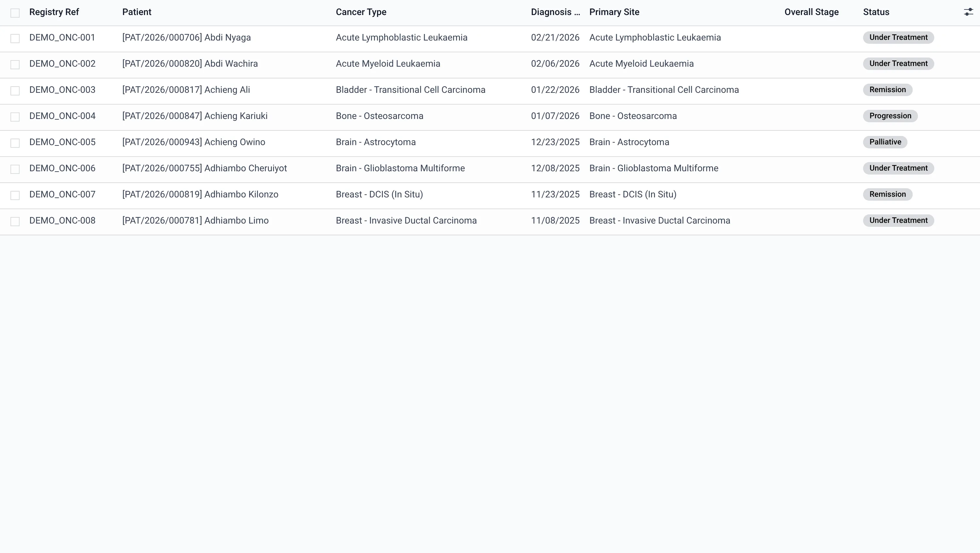Open the Brain - Glioblastoma Multiforme cancer type cell
The image size is (980, 553).
pyautogui.click(x=400, y=168)
